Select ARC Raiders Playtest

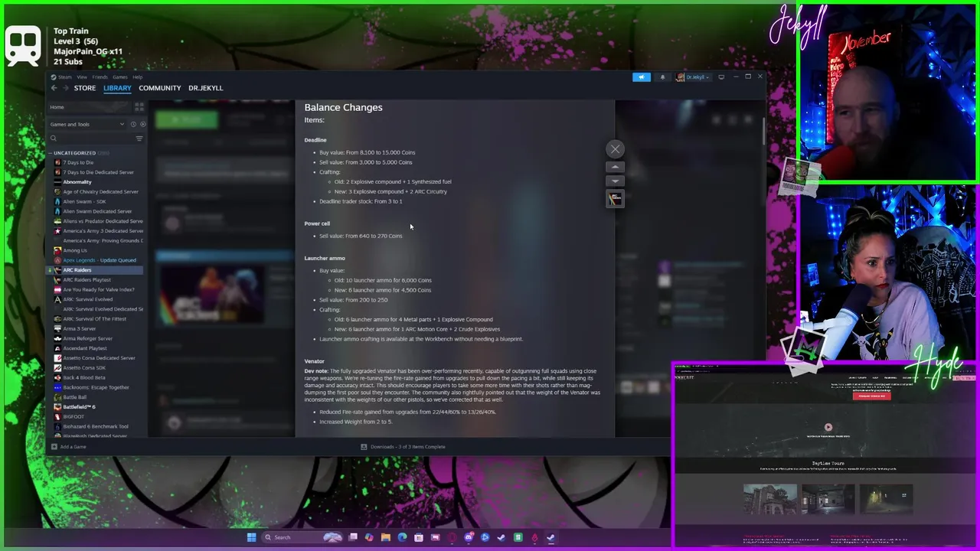click(87, 280)
